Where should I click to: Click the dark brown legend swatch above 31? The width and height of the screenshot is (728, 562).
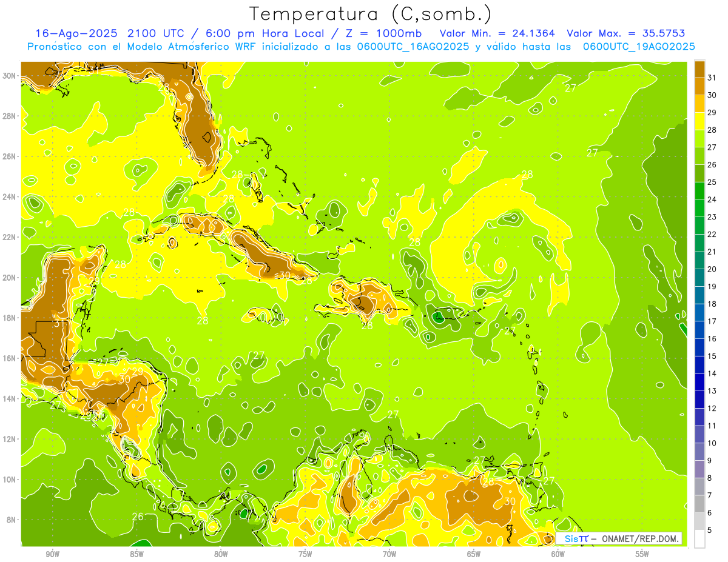coord(699,69)
